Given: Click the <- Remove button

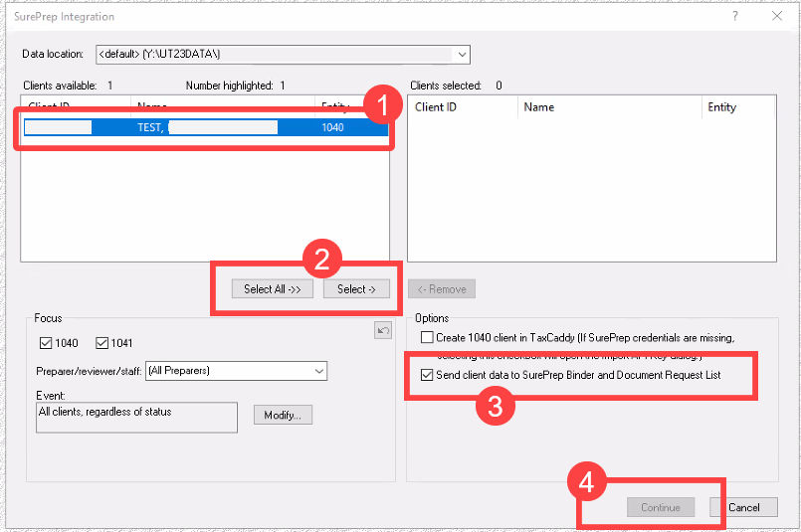Looking at the screenshot, I should coord(442,289).
